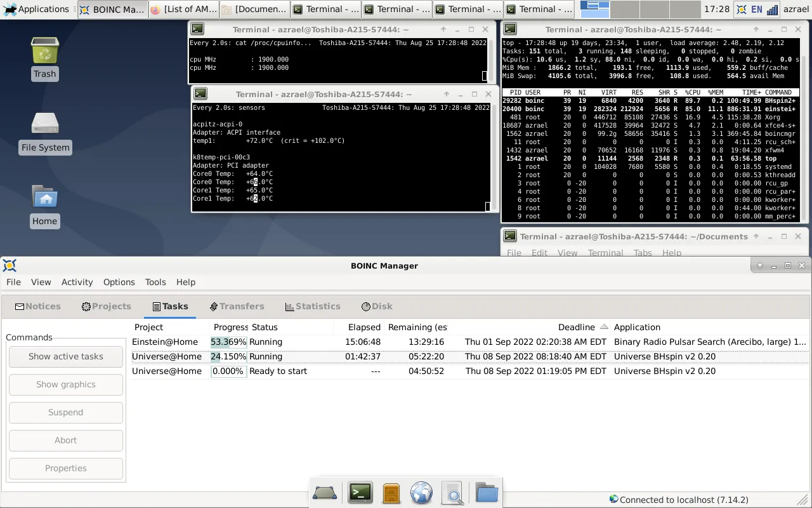Click sensors terminal title bar icon
Screen dimensions: 812x508
[200, 94]
